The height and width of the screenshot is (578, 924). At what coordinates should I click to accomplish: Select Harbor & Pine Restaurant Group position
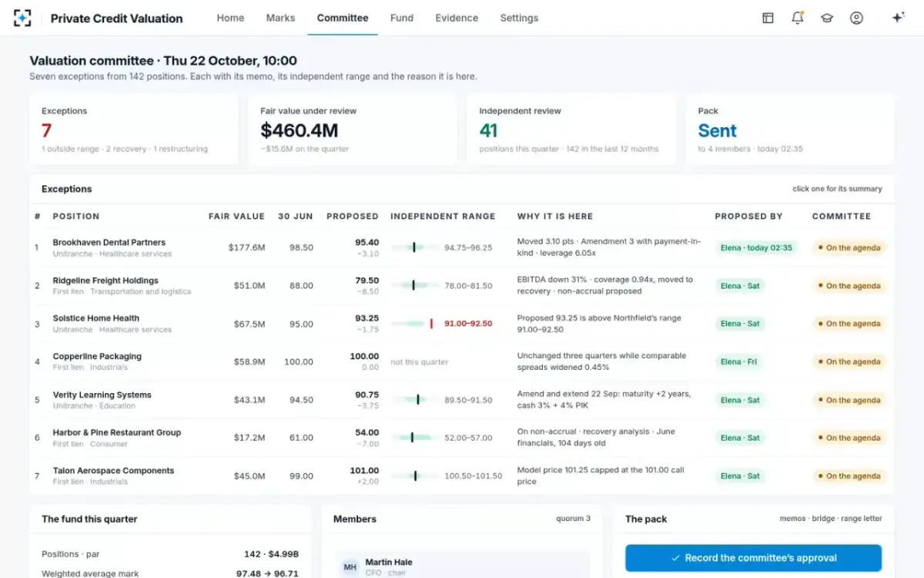(x=117, y=432)
